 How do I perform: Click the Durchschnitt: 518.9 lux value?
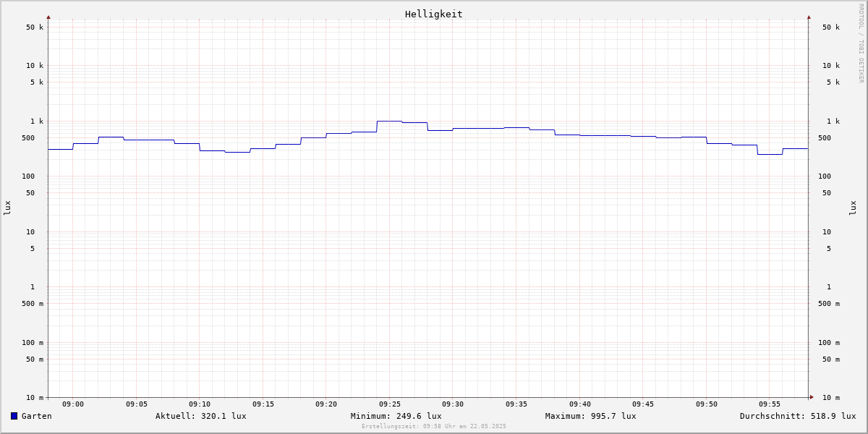point(798,416)
